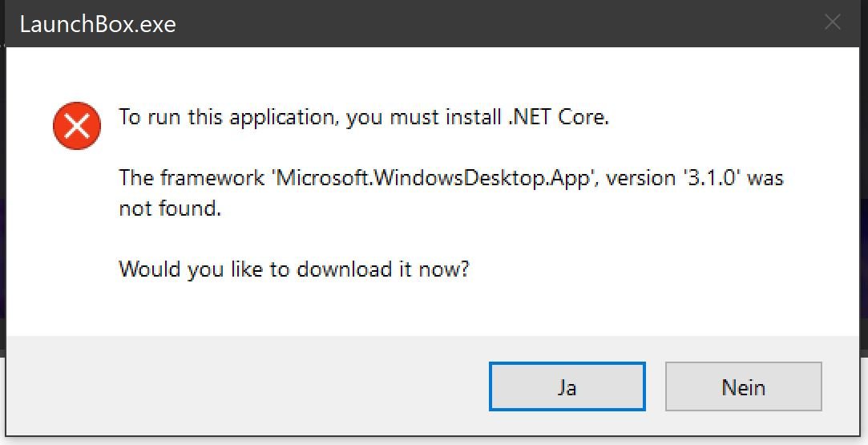Click empty title bar area right of LaunchBox.exe
868x445 pixels.
tap(499, 24)
